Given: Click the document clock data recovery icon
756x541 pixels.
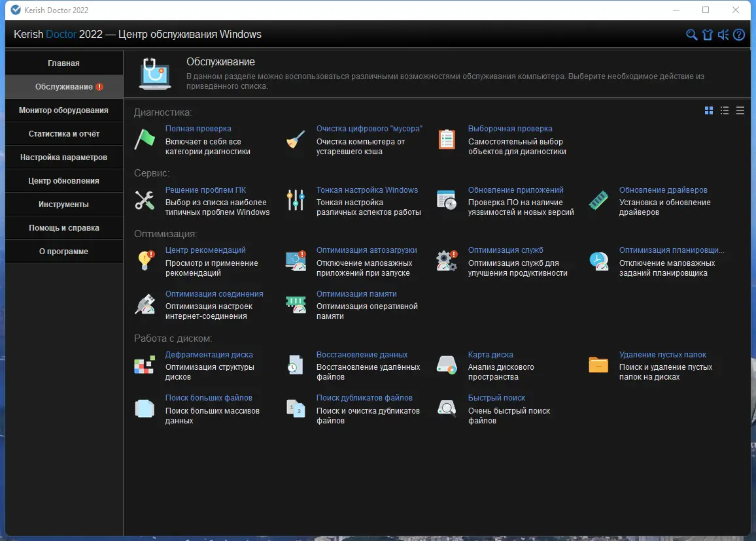Looking at the screenshot, I should 295,365.
